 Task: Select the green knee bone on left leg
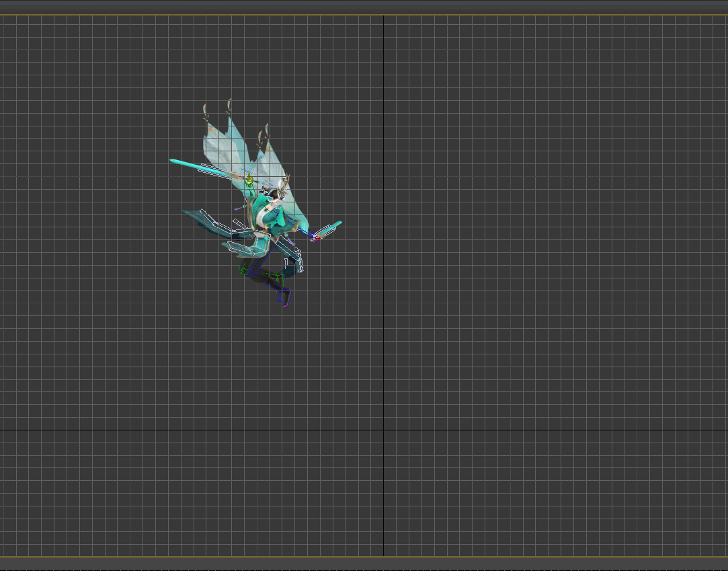coord(243,270)
